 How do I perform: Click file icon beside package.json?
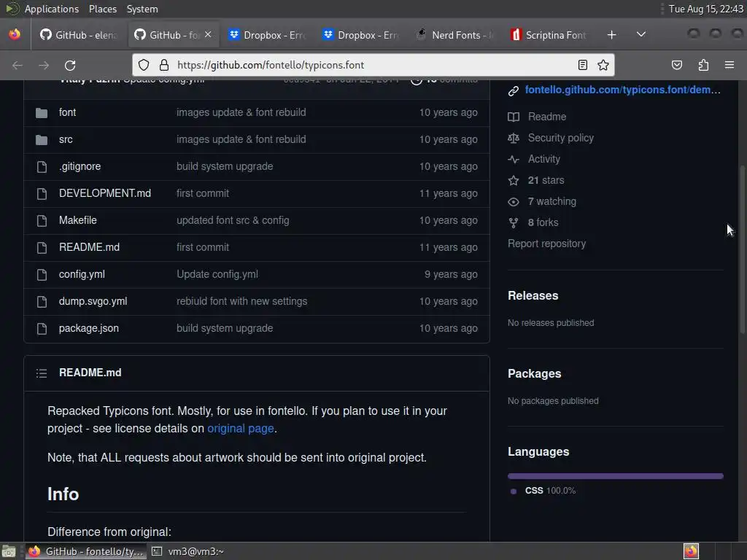[x=42, y=329]
